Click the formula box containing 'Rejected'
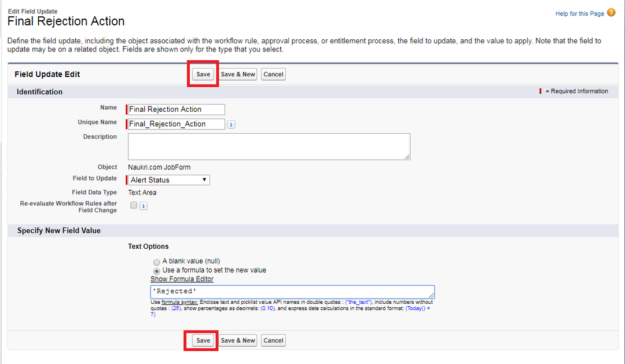This screenshot has height=364, width=625. 292,292
